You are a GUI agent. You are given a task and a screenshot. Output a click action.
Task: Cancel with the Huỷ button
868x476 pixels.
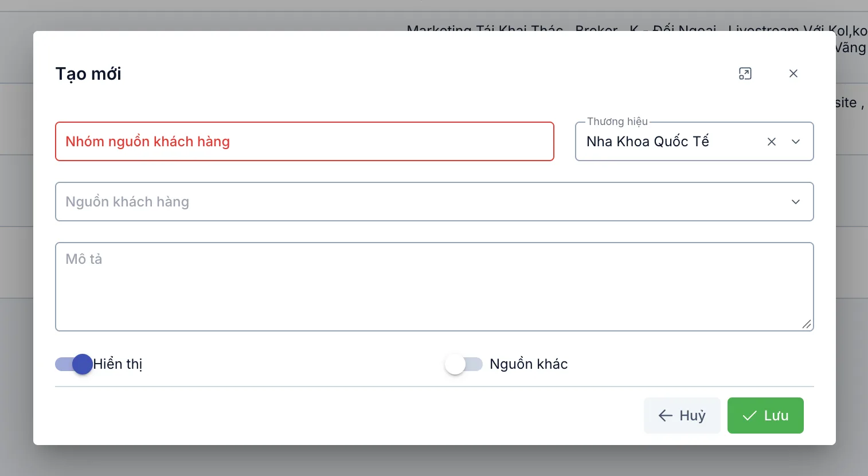coord(682,416)
